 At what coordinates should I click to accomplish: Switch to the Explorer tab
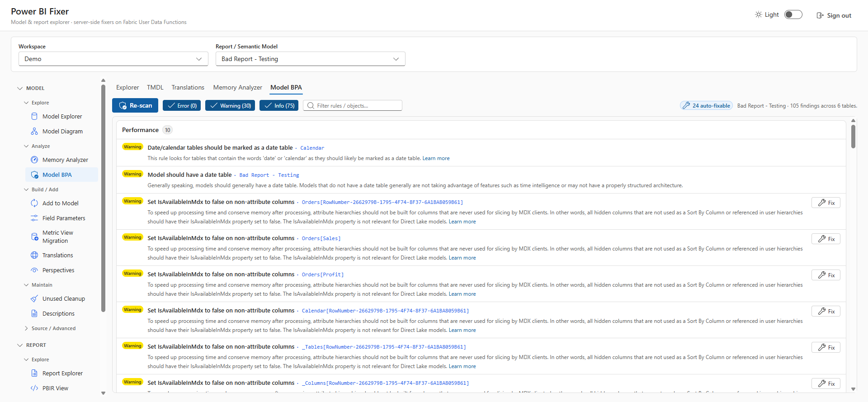[127, 88]
